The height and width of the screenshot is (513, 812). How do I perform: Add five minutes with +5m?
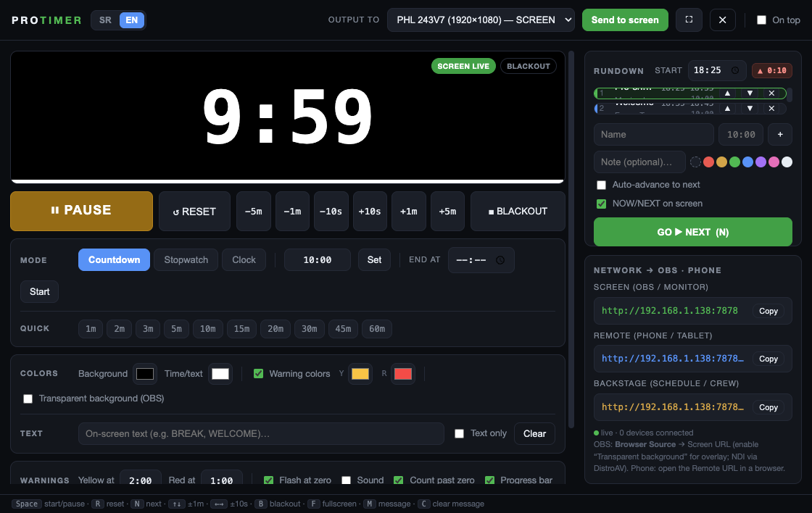(447, 211)
